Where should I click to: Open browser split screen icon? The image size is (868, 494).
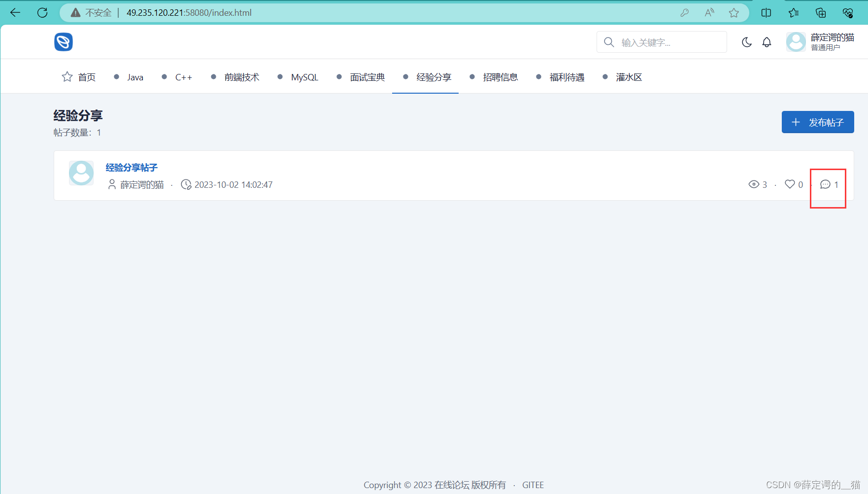pyautogui.click(x=767, y=13)
